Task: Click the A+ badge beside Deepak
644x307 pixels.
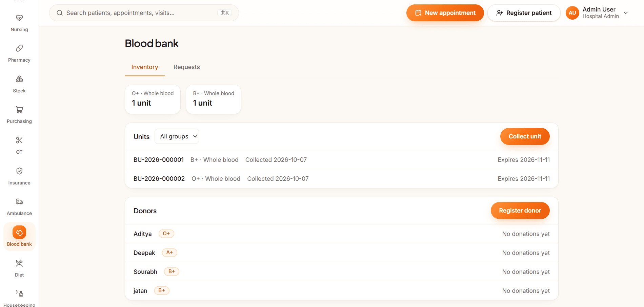Action: tap(169, 253)
